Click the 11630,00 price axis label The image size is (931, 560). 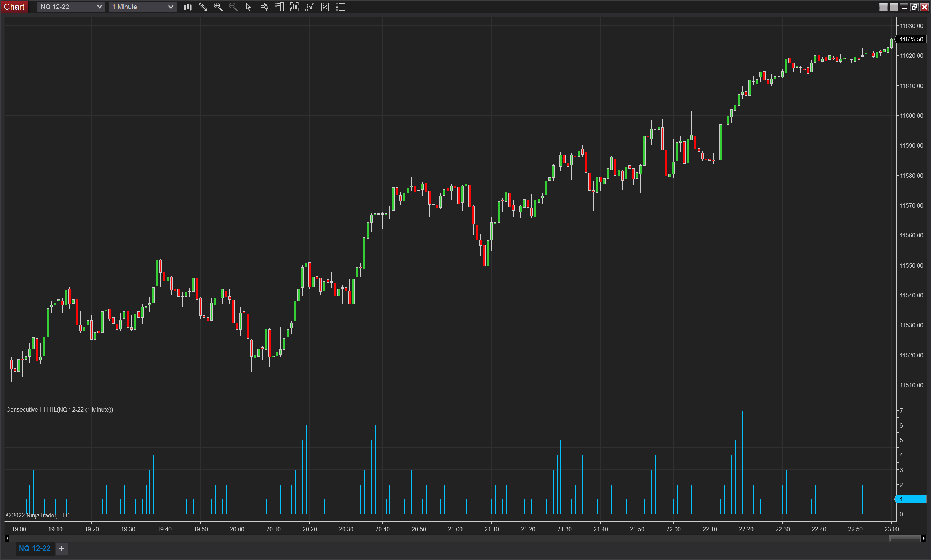911,26
